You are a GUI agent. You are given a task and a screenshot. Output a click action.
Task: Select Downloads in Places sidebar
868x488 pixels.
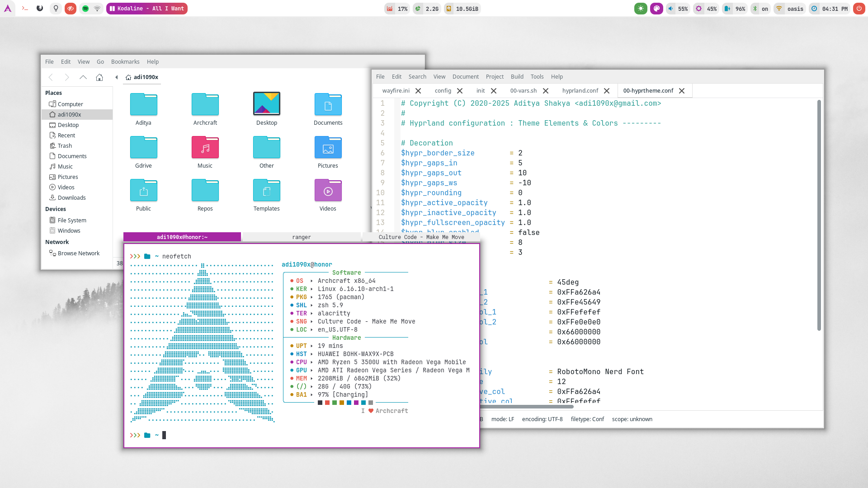(71, 198)
